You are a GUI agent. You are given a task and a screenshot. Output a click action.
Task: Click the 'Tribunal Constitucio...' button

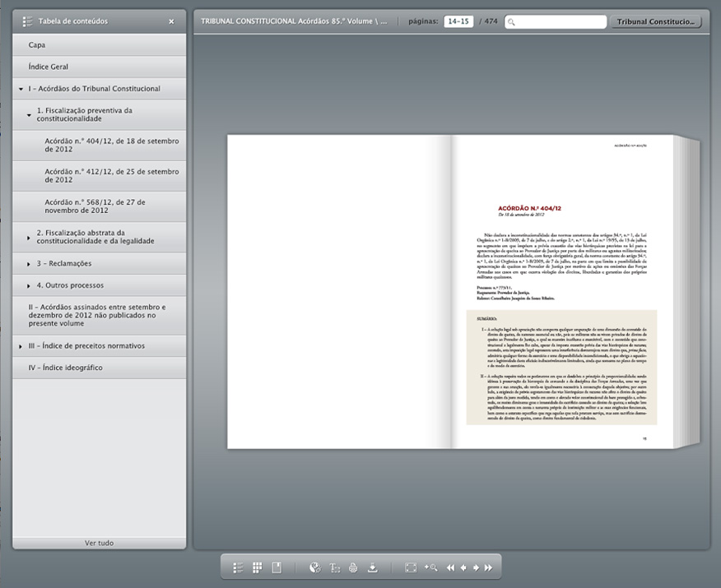(x=656, y=22)
